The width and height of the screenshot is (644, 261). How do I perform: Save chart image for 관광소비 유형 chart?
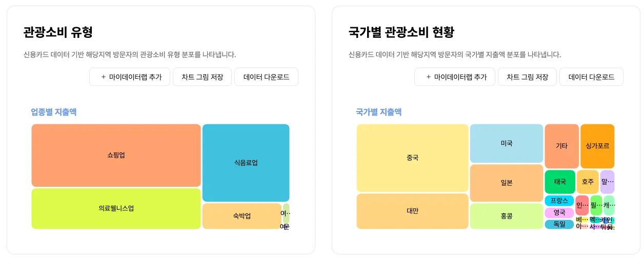[202, 77]
